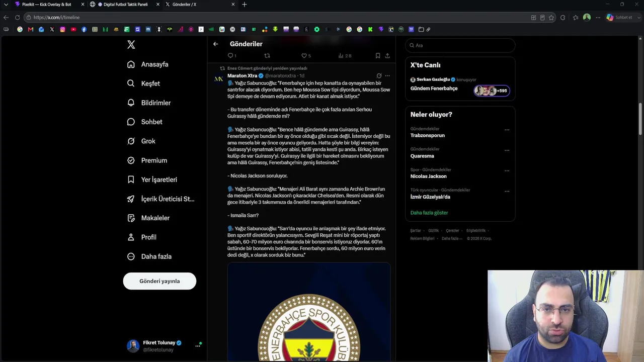The image size is (644, 362).
Task: Open Sohbet chat bubble icon
Action: [131, 122]
